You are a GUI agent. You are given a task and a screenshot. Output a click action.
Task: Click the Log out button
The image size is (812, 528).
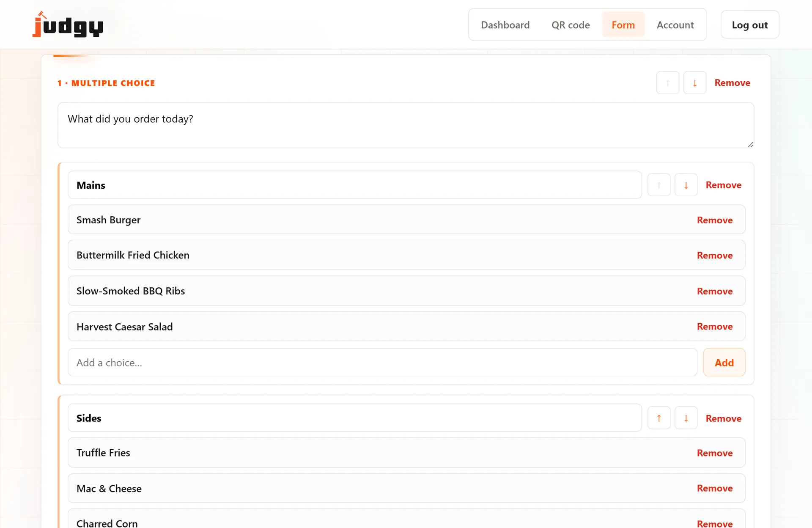(x=750, y=25)
